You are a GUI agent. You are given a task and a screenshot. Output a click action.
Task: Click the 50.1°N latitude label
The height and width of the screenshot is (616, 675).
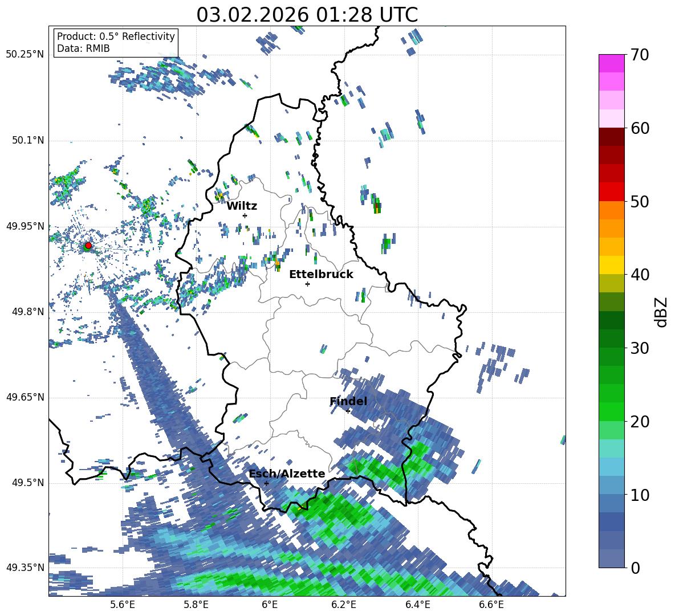click(x=28, y=140)
